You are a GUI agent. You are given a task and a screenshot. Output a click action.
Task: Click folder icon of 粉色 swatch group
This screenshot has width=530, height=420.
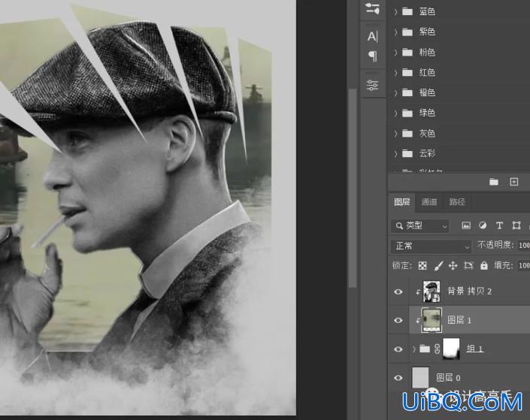pos(407,53)
